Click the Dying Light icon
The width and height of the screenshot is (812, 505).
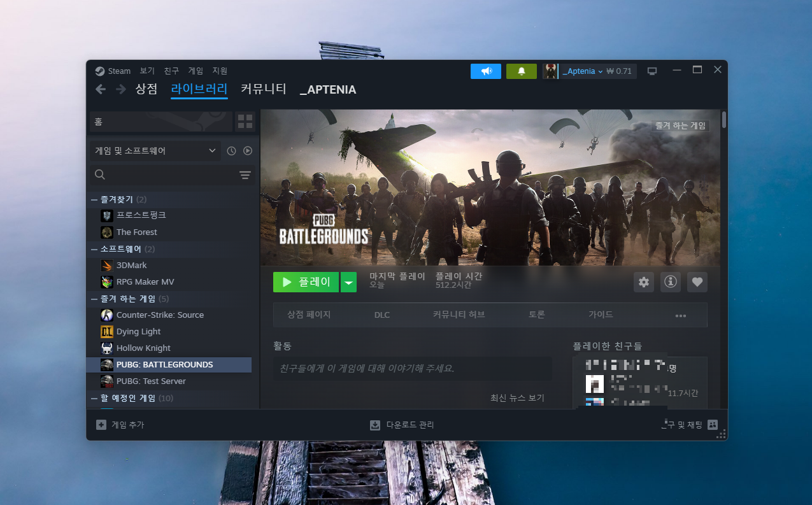[x=107, y=332]
